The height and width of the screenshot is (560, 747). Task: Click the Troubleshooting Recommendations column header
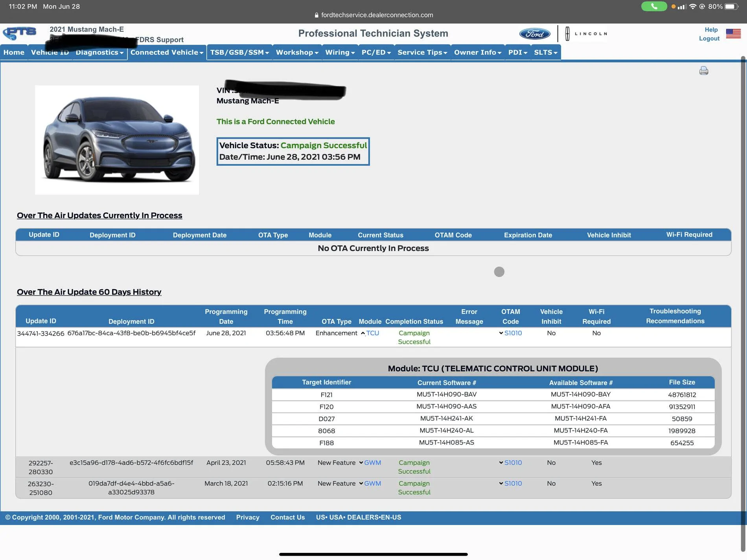click(x=675, y=316)
